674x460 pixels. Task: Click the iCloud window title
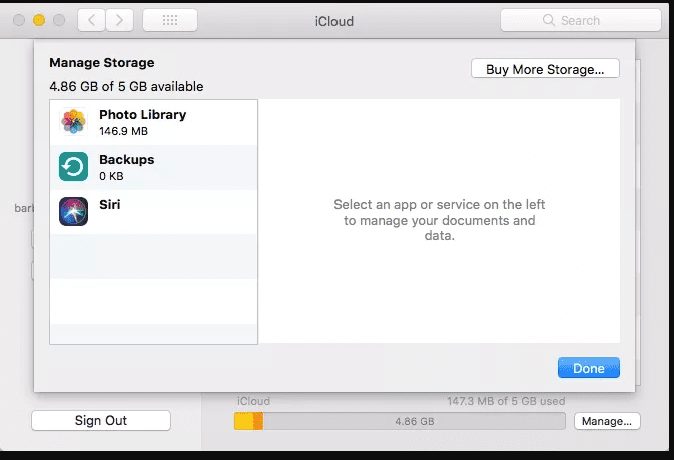click(x=334, y=21)
